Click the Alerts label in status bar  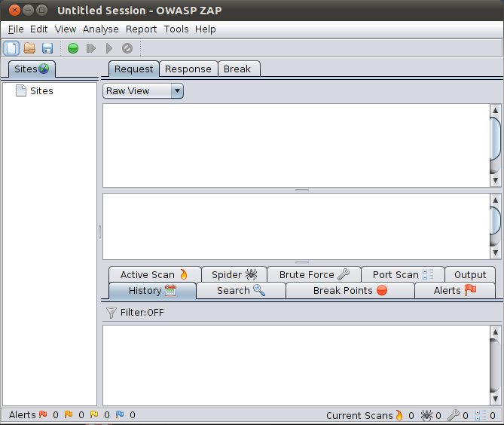(22, 414)
